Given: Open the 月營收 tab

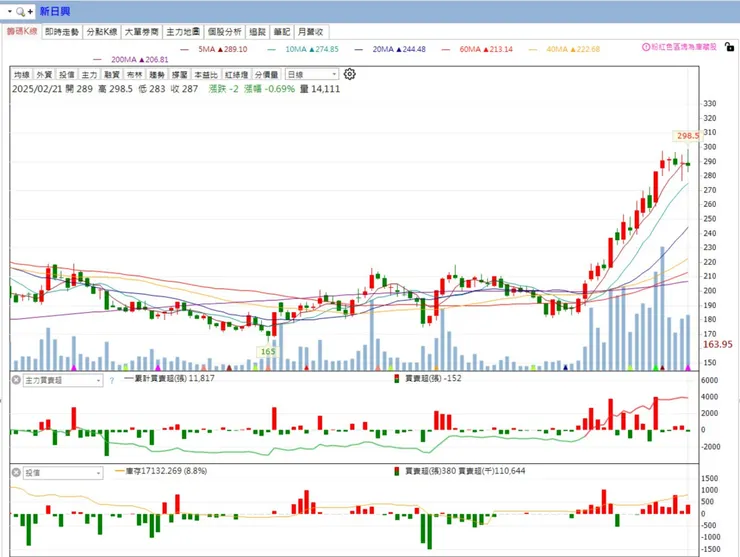Looking at the screenshot, I should 311,32.
